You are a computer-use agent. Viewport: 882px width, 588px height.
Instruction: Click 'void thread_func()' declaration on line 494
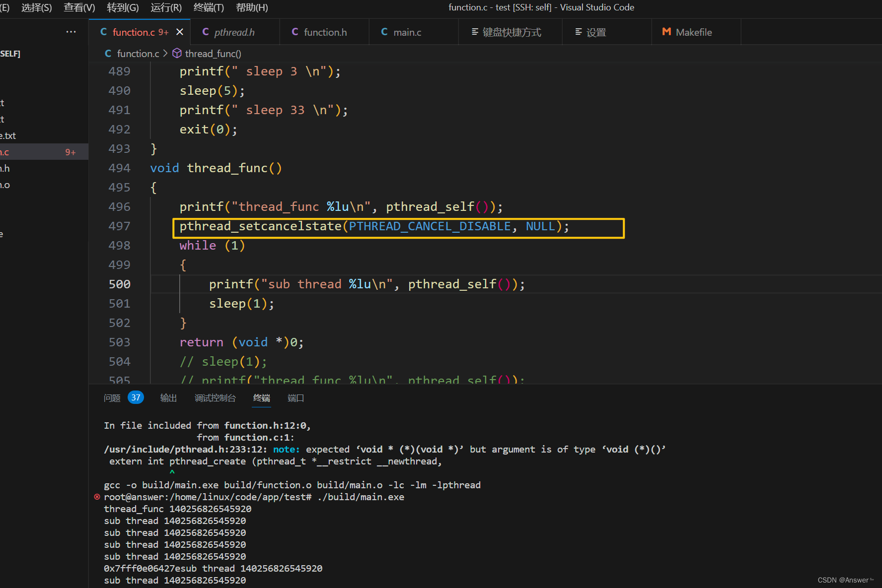216,168
